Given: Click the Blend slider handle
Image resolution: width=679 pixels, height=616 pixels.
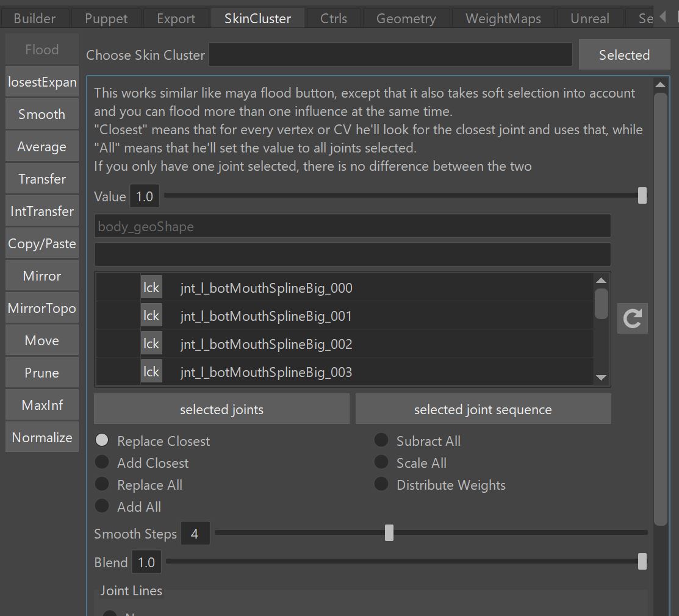Looking at the screenshot, I should click(x=642, y=562).
